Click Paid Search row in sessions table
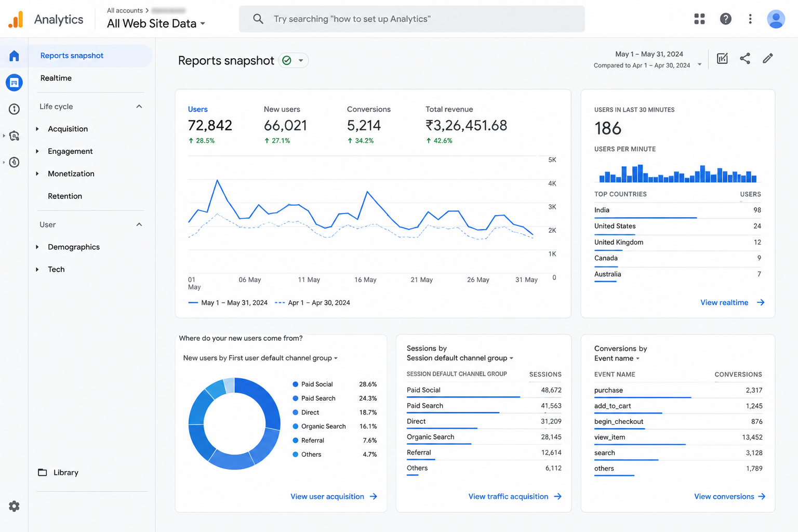The width and height of the screenshot is (798, 532). coord(484,406)
